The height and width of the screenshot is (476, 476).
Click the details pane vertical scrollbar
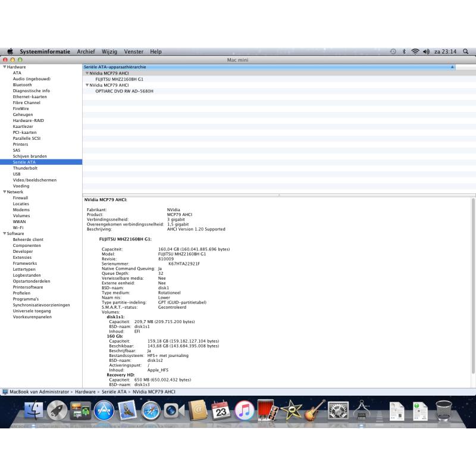(473, 286)
